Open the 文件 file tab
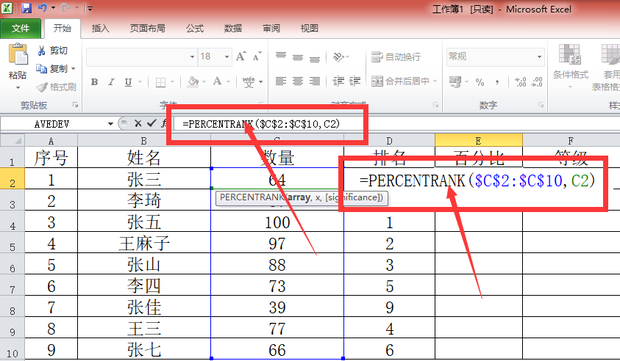Viewport: 620px width, 361px height. (x=20, y=28)
